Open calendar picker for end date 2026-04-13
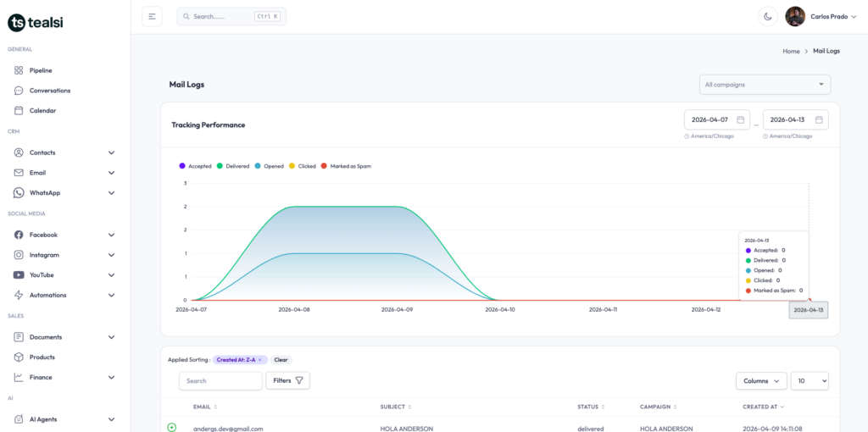This screenshot has height=432, width=868. (819, 120)
